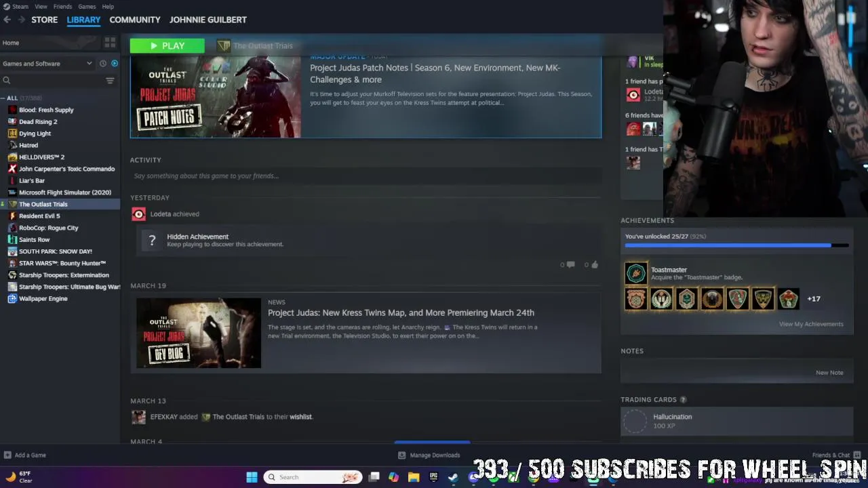This screenshot has height=488, width=868.
Task: Open the View menu
Action: pyautogui.click(x=41, y=7)
